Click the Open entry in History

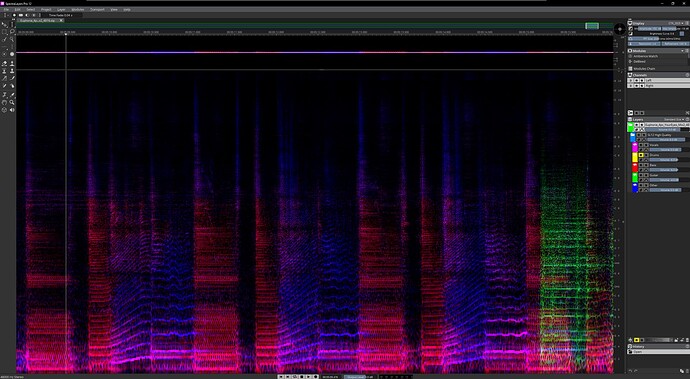click(x=658, y=352)
